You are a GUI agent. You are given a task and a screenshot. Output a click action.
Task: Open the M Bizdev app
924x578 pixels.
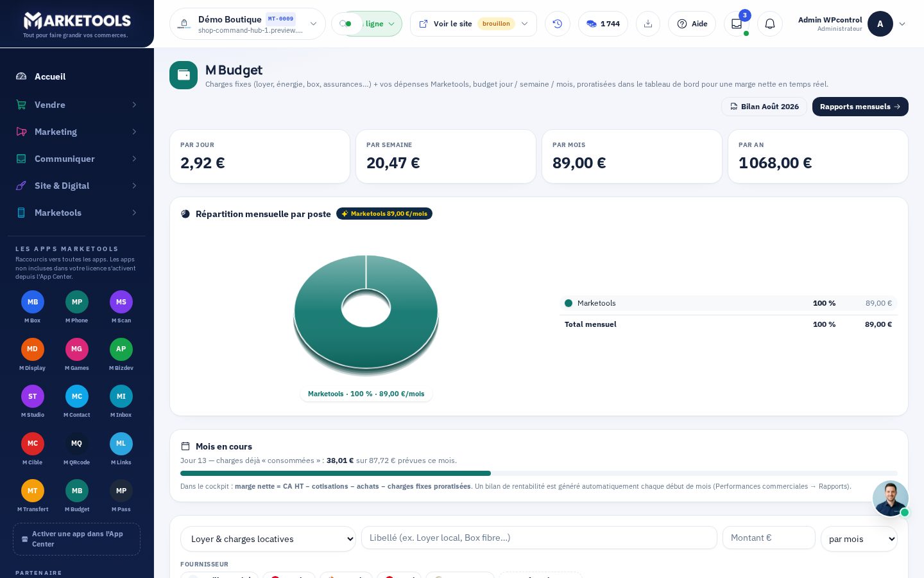click(x=121, y=349)
